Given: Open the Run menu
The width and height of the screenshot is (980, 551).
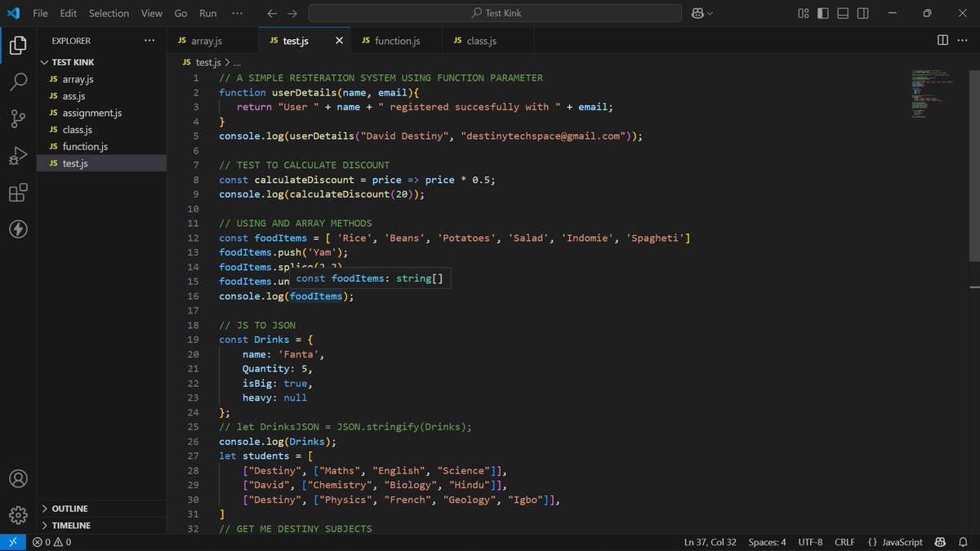Looking at the screenshot, I should [208, 13].
